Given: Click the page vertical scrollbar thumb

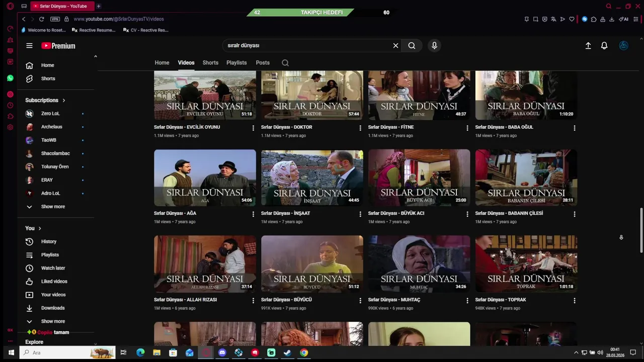Looking at the screenshot, I should [x=641, y=230].
